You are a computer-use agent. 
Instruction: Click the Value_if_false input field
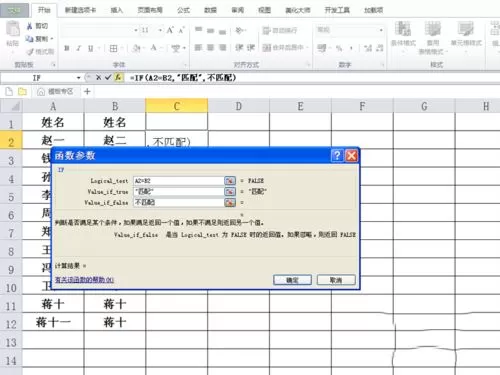pos(179,202)
